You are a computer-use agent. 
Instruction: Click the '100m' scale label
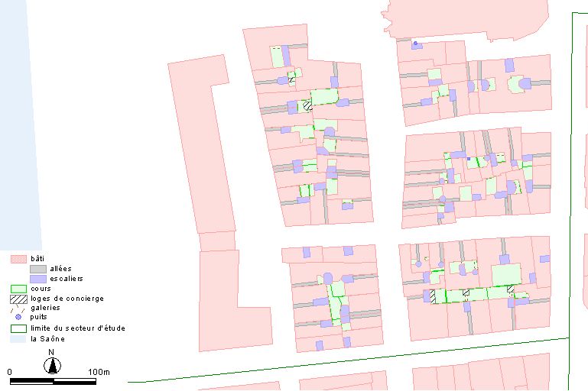pyautogui.click(x=99, y=372)
